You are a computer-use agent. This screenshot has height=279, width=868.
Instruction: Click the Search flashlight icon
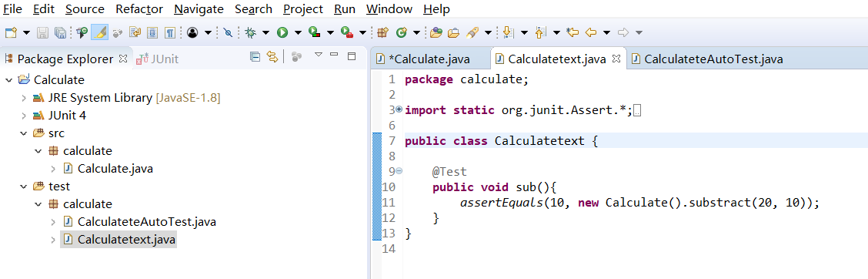(472, 32)
